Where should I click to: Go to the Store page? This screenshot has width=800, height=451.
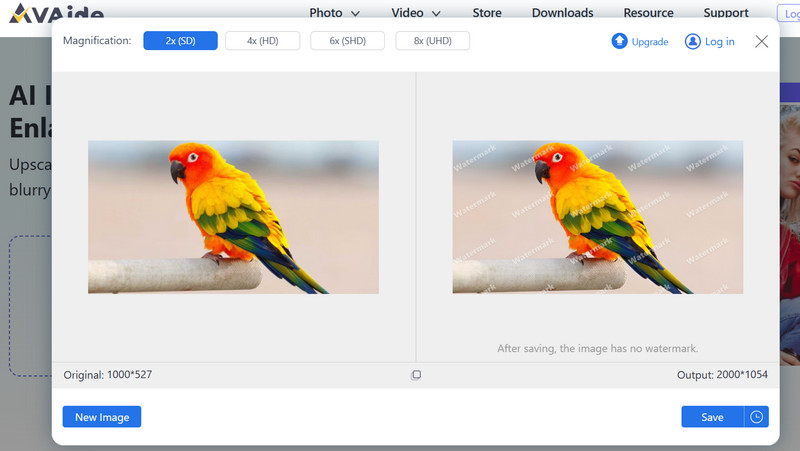(x=487, y=13)
